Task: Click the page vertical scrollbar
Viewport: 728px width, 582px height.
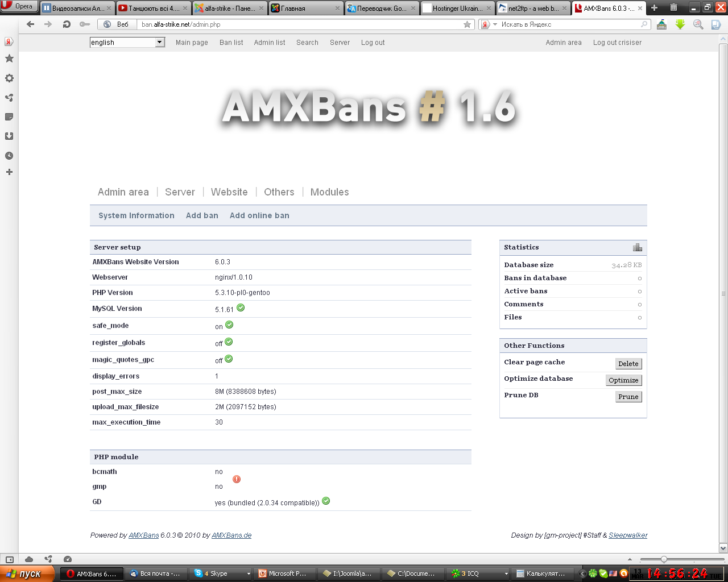Action: click(x=723, y=293)
